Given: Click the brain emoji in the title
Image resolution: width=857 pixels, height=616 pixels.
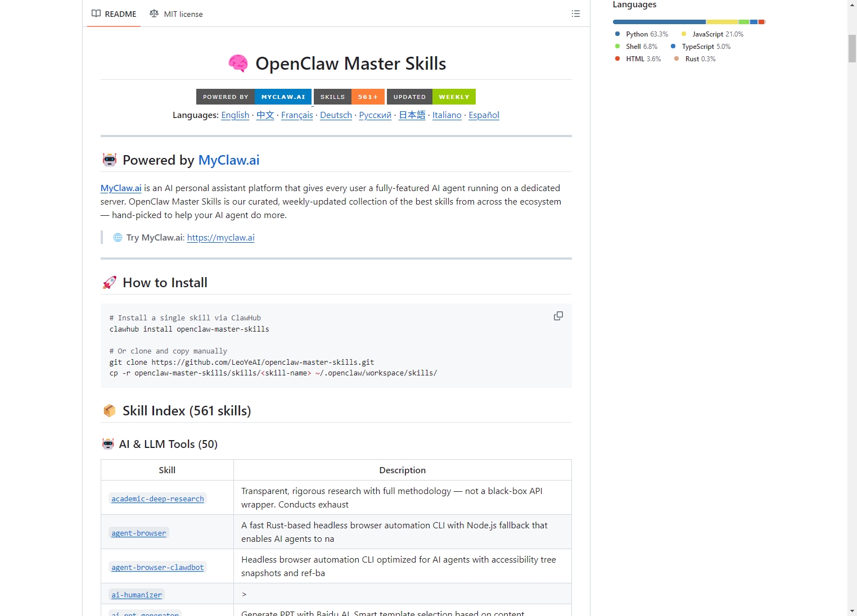Looking at the screenshot, I should 238,64.
